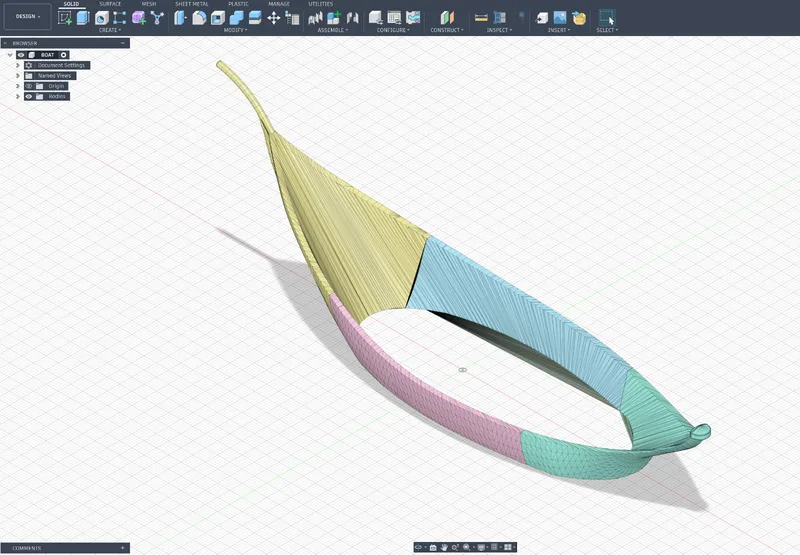This screenshot has height=555, width=800.
Task: Choose the Fillet tool in Modify
Action: pos(199,18)
